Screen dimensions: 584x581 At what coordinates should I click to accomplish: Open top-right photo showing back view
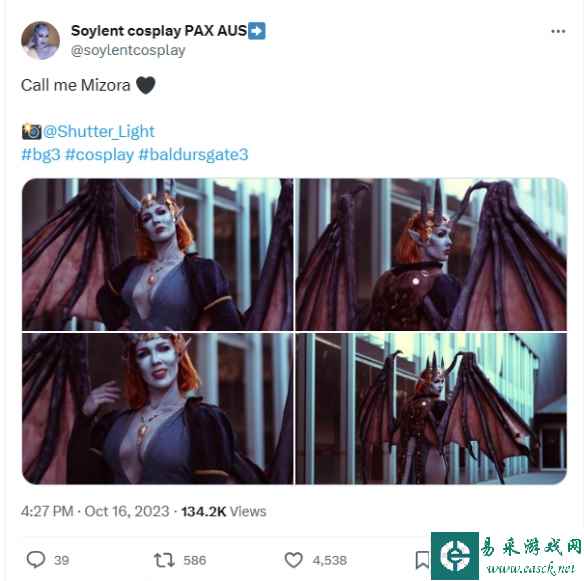coord(431,254)
